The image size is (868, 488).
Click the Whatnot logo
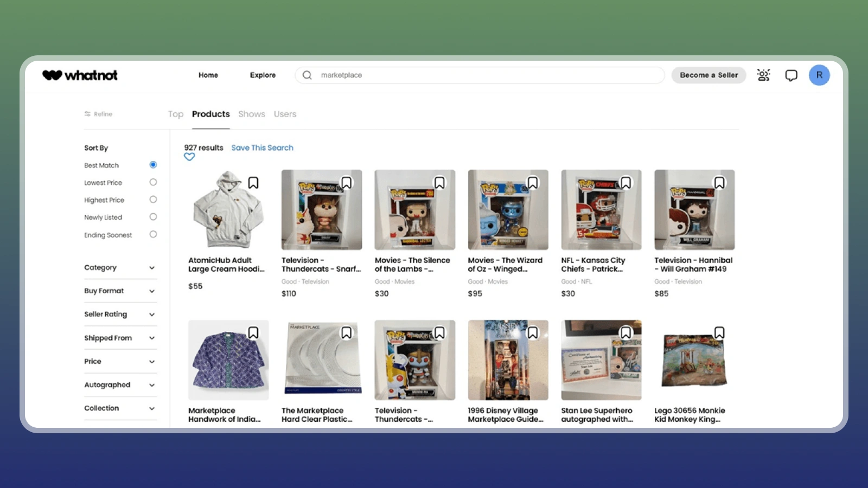[80, 75]
